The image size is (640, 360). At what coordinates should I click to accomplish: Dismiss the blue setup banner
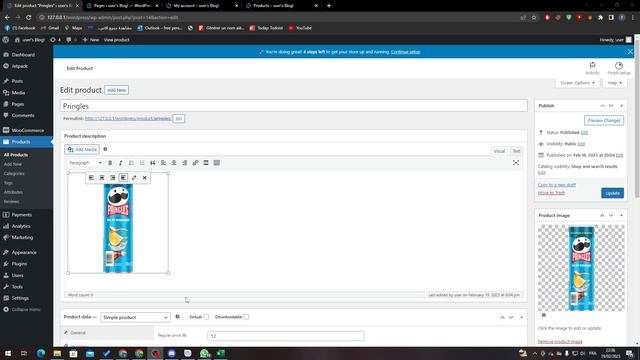pos(630,52)
